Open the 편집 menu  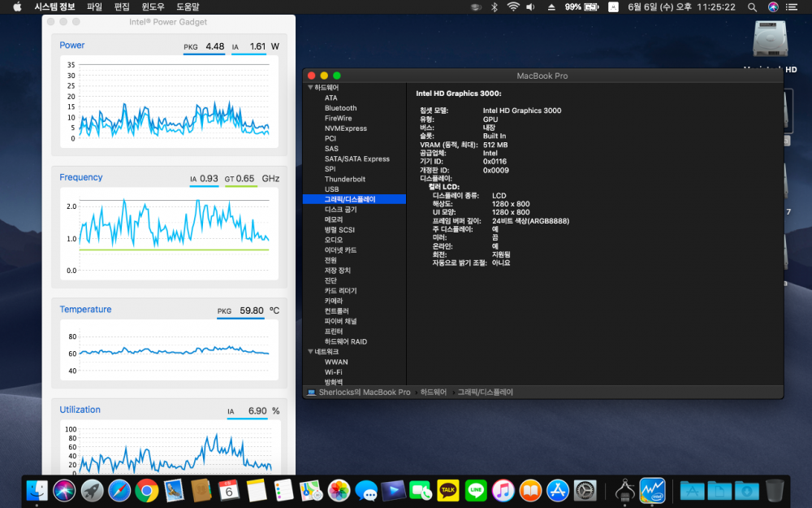(122, 7)
